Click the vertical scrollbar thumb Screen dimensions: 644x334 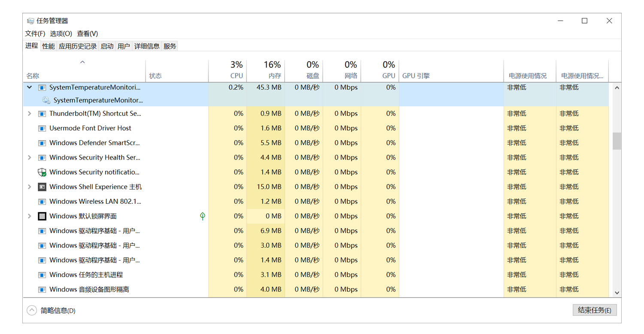point(617,141)
